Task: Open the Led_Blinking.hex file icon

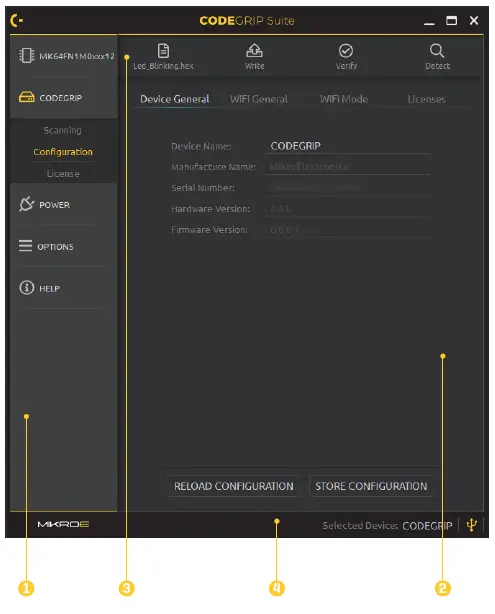Action: click(x=163, y=51)
